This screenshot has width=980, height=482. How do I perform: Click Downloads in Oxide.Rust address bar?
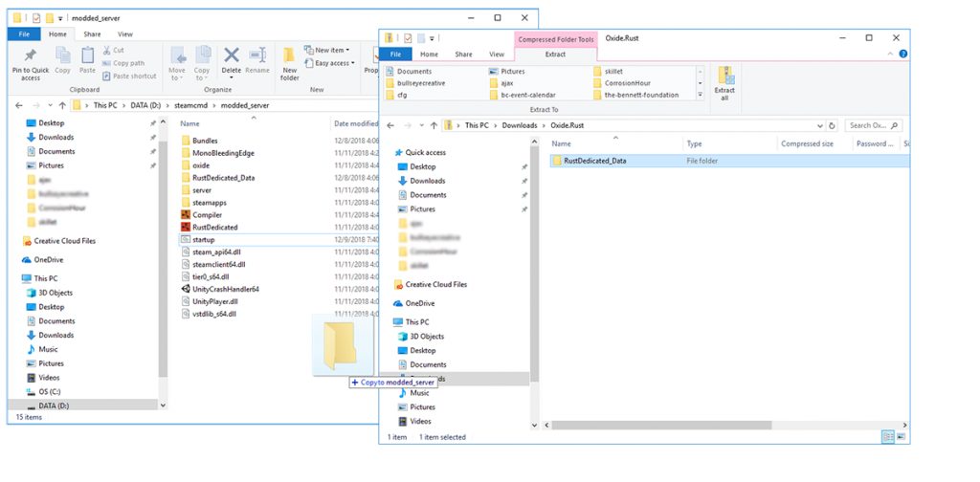[x=520, y=125]
